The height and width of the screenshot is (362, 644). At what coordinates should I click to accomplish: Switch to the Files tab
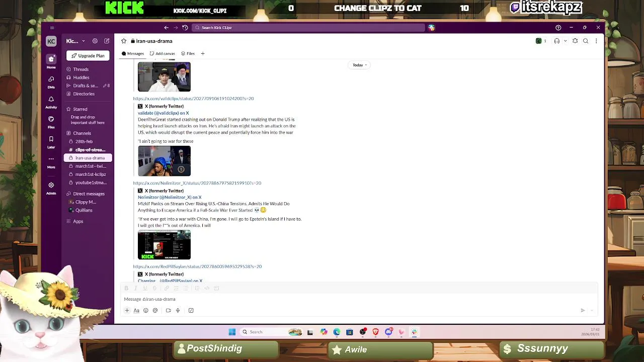click(x=188, y=53)
